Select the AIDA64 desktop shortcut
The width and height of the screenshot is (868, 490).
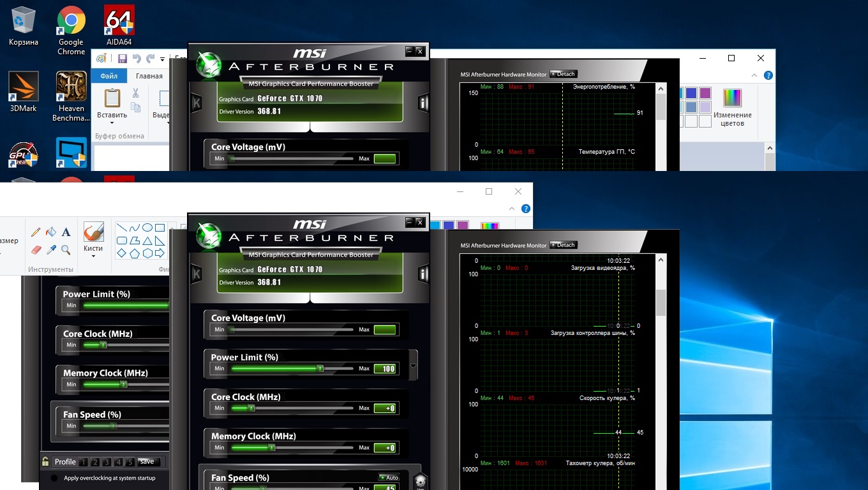(119, 27)
